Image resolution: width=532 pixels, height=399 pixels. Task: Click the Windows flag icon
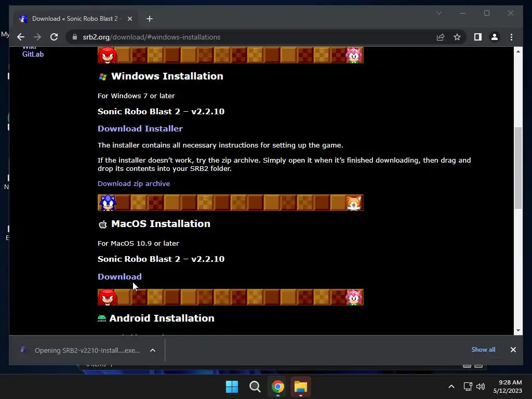[x=103, y=77]
